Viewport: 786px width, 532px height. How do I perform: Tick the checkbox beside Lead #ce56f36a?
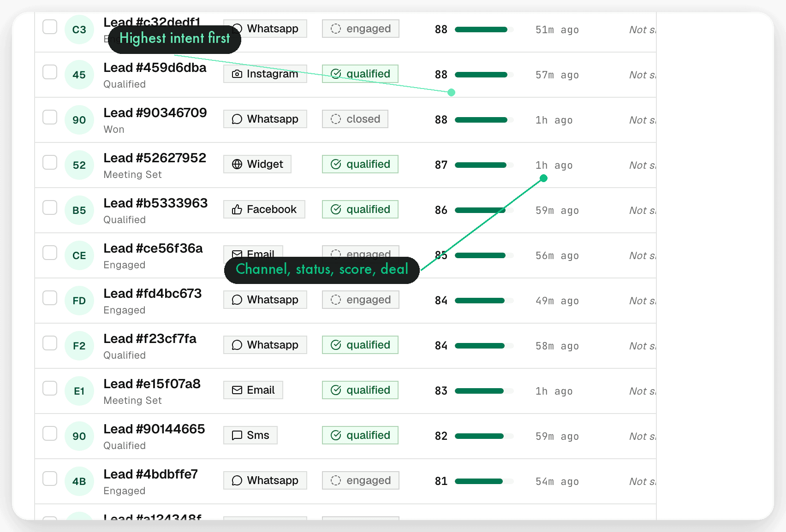click(x=50, y=253)
